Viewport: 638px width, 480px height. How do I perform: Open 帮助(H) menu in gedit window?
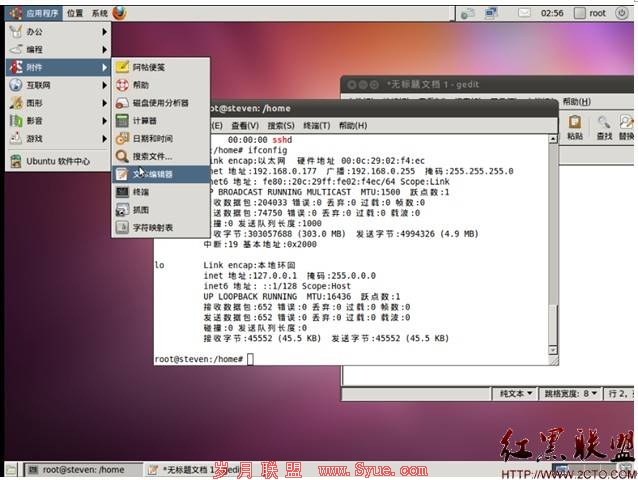coord(577,101)
